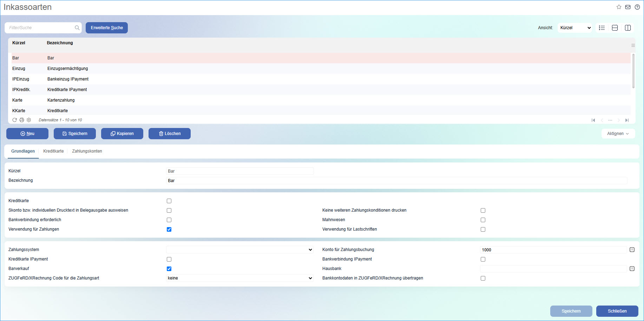This screenshot has height=321, width=644.
Task: Open the help question mark icon
Action: pos(637,7)
